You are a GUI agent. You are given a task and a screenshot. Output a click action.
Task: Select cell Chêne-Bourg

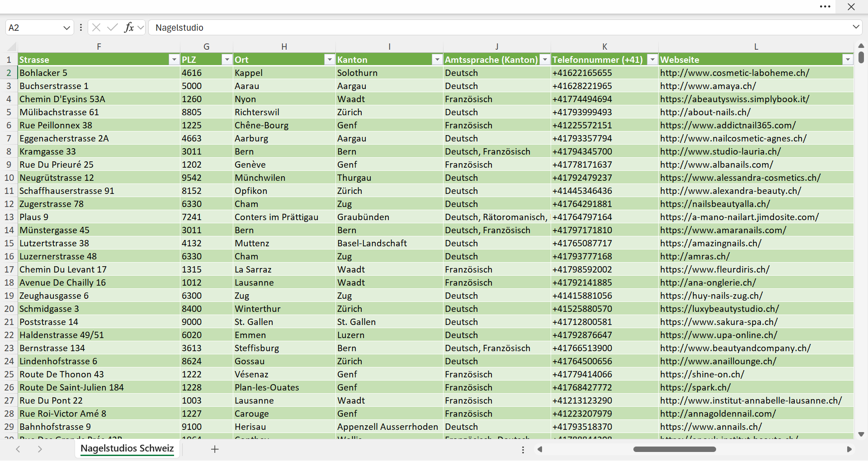click(x=284, y=125)
